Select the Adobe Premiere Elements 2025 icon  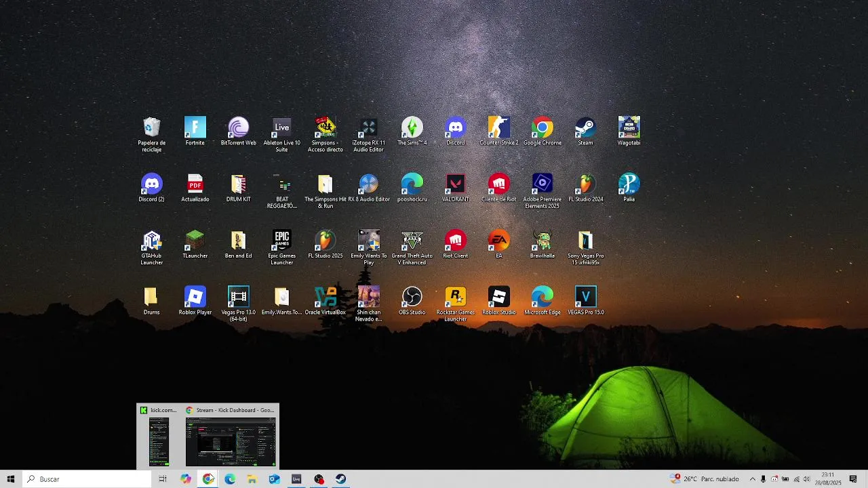(x=542, y=191)
